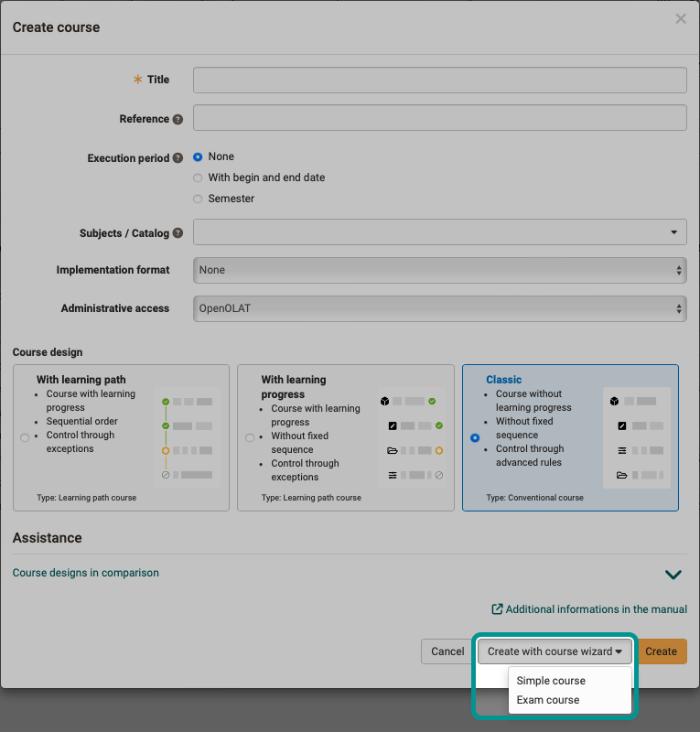Click the external link icon beside manual link
The image size is (700, 732).
[497, 609]
